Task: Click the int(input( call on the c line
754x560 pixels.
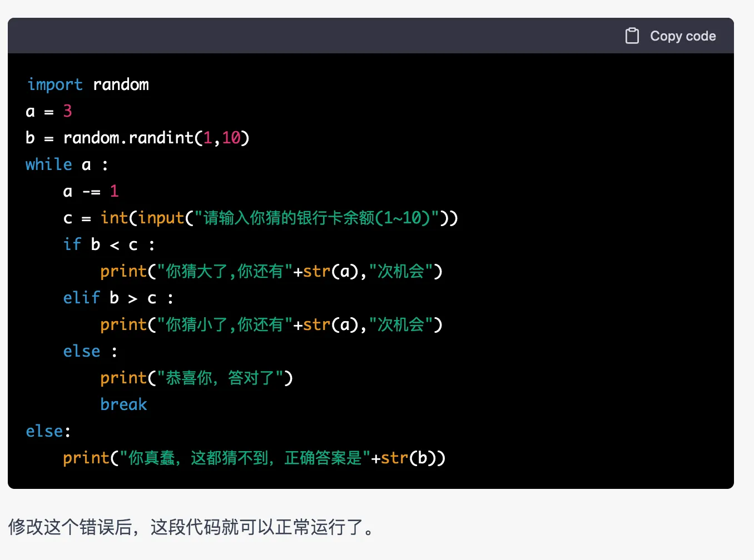Action: pyautogui.click(x=142, y=218)
